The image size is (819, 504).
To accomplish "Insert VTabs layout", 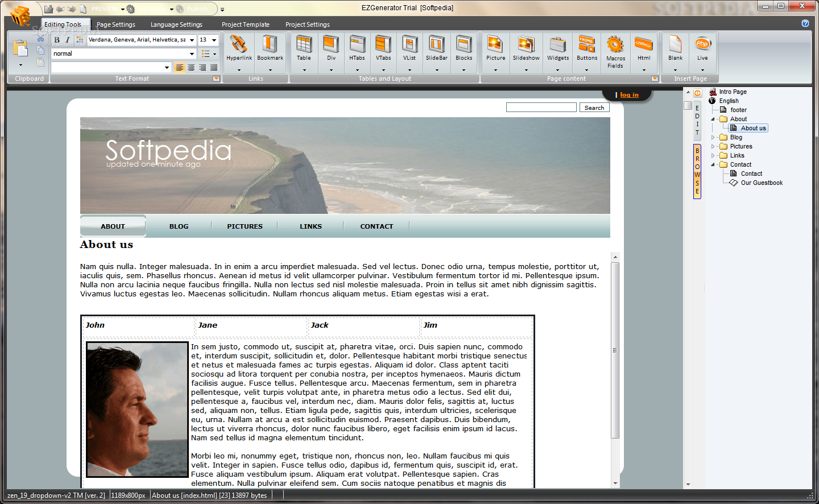I will click(383, 53).
